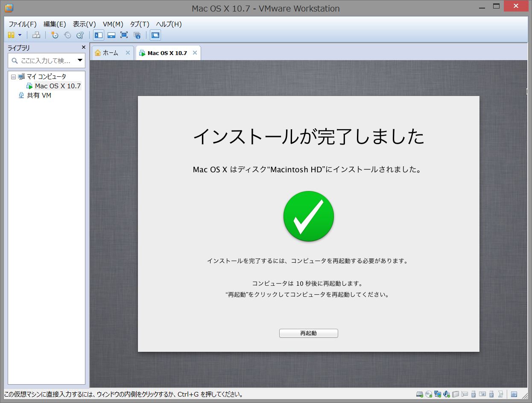Pause the virtual machine with the yellow pause icon

[x=11, y=35]
